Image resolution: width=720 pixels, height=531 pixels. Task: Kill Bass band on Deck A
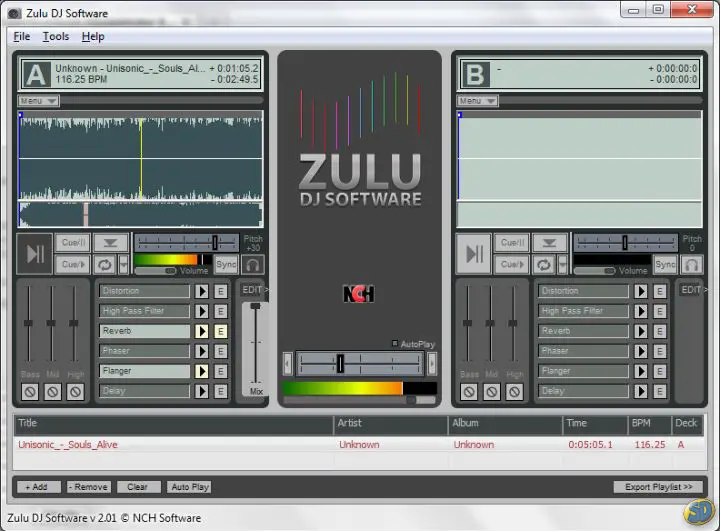coord(30,392)
